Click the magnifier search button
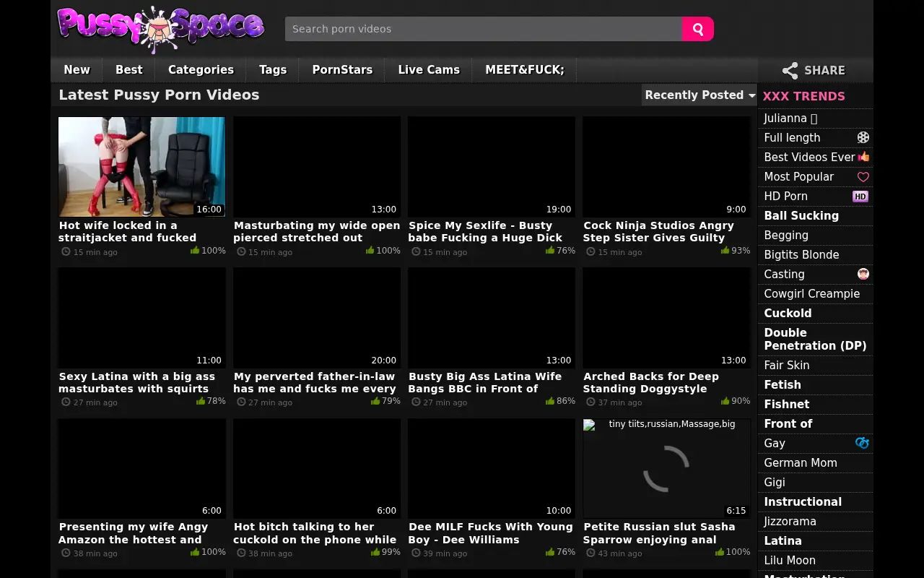924x578 pixels. (x=697, y=29)
